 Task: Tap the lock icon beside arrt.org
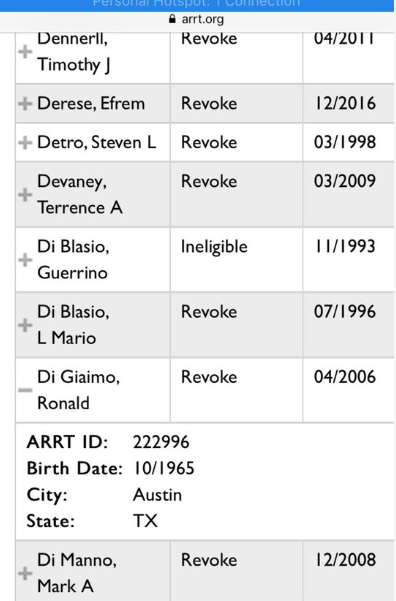pyautogui.click(x=172, y=19)
